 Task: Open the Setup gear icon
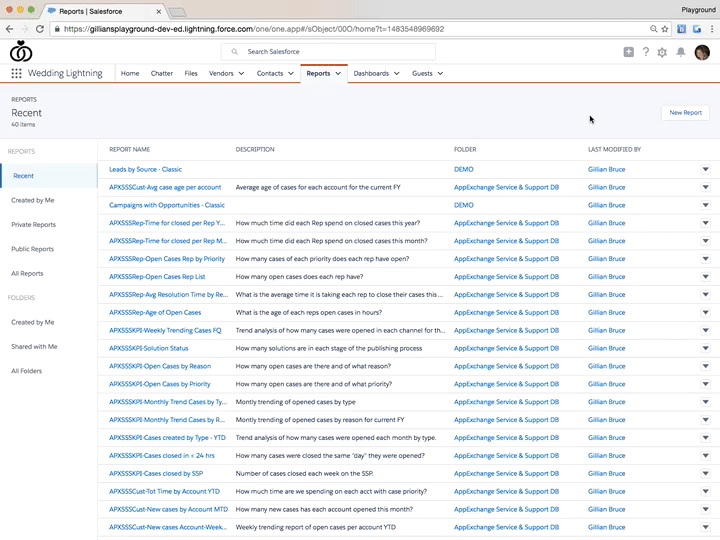(662, 52)
